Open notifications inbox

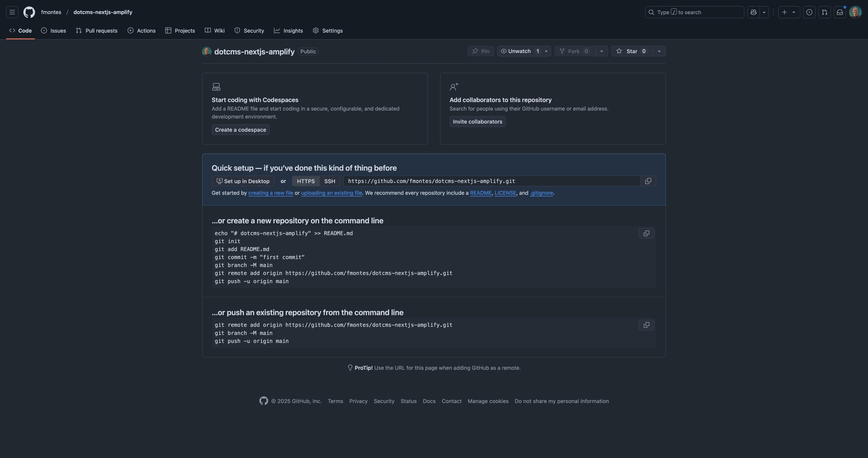point(840,12)
